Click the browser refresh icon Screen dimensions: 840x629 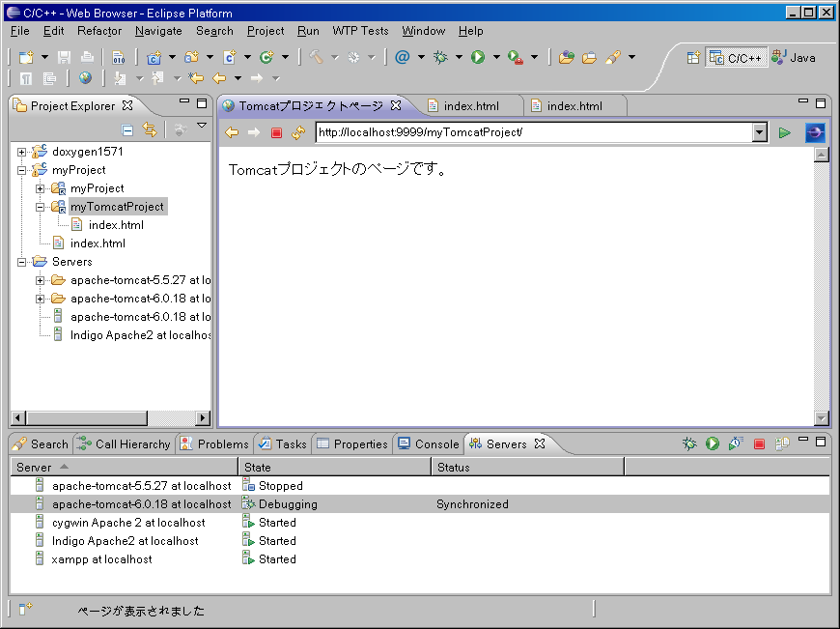coord(298,133)
